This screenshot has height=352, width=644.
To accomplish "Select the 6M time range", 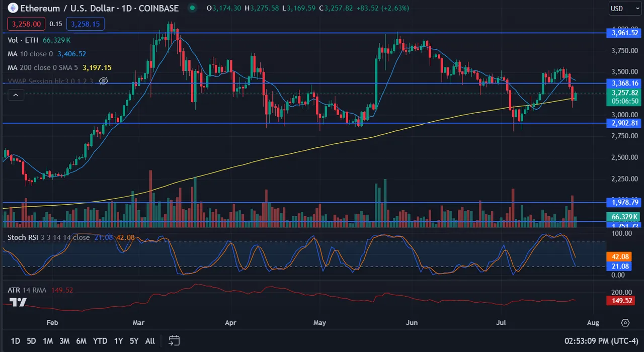I will pyautogui.click(x=81, y=341).
